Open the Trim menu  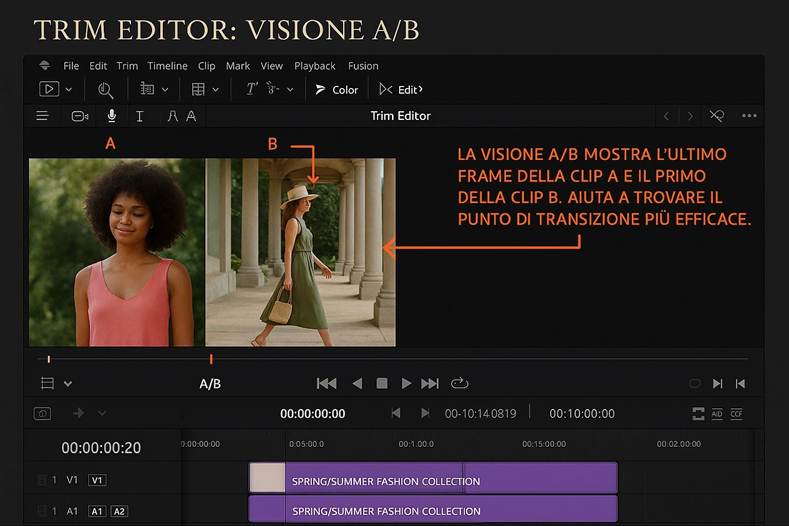127,66
